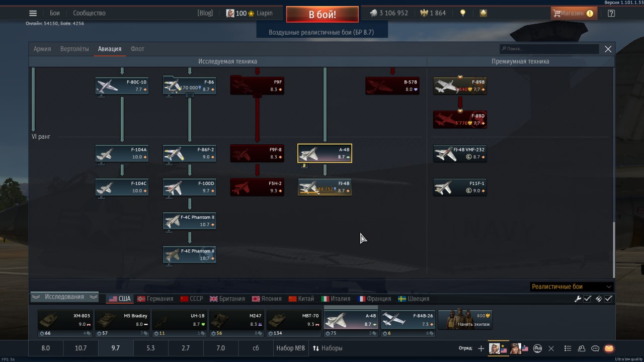Open the hamburger main menu
The width and height of the screenshot is (644, 362).
(33, 14)
